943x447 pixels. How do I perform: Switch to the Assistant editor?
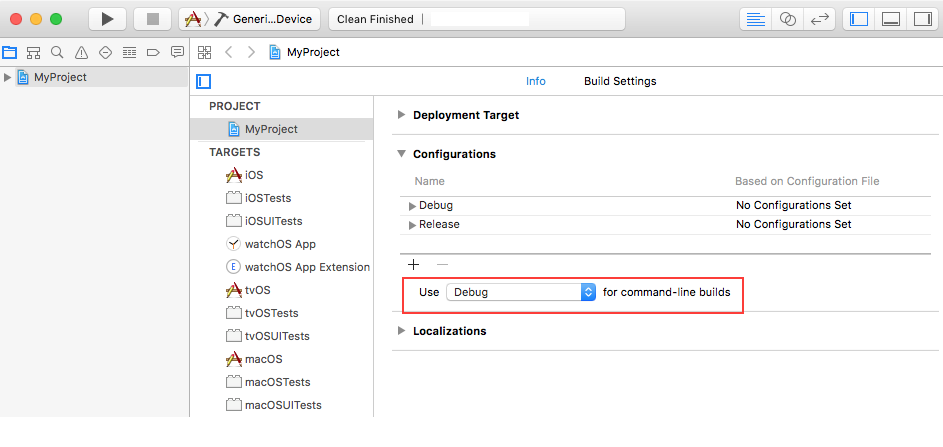coord(787,19)
